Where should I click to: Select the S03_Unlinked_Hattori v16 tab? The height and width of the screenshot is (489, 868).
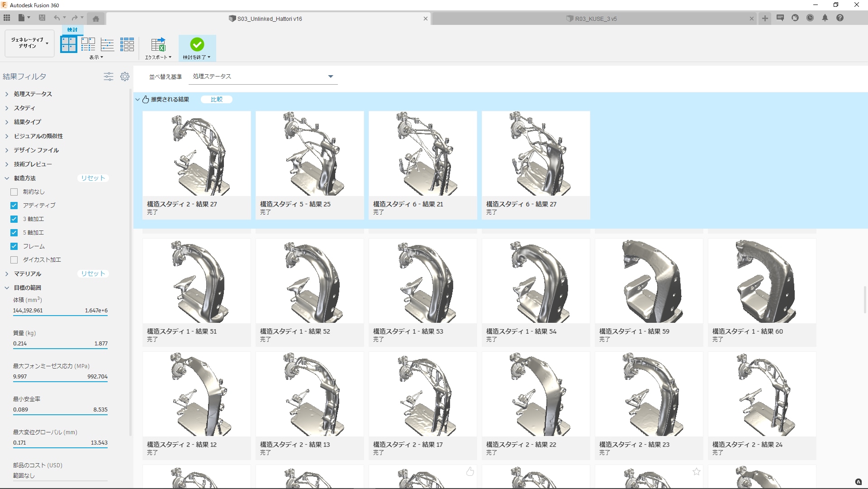269,19
